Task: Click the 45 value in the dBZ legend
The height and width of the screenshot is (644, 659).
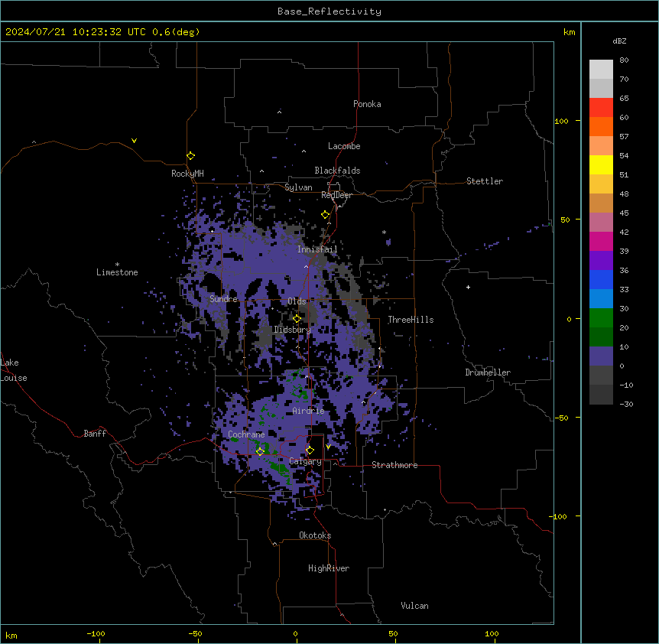Action: 624,213
